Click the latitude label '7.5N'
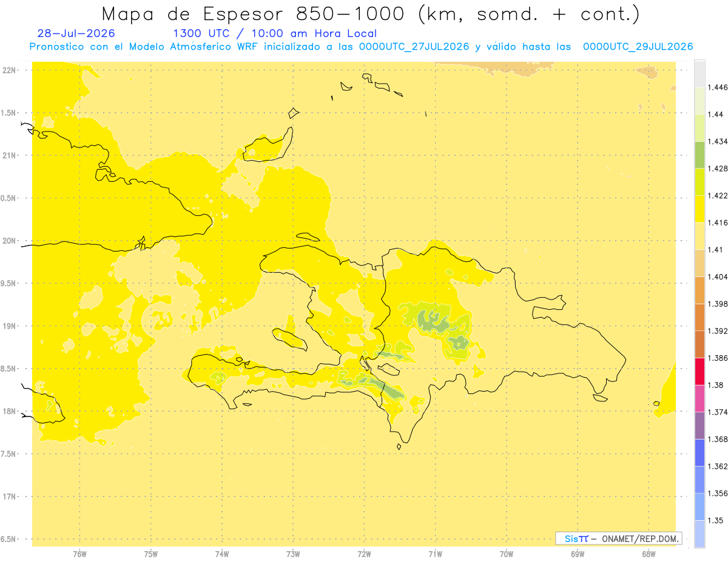Image resolution: width=728 pixels, height=562 pixels. click(9, 454)
